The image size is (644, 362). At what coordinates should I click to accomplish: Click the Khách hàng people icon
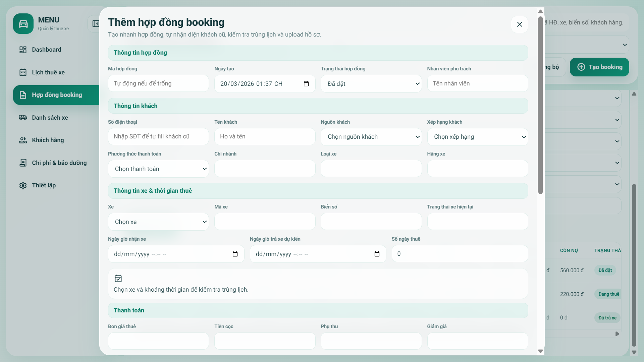tap(22, 140)
